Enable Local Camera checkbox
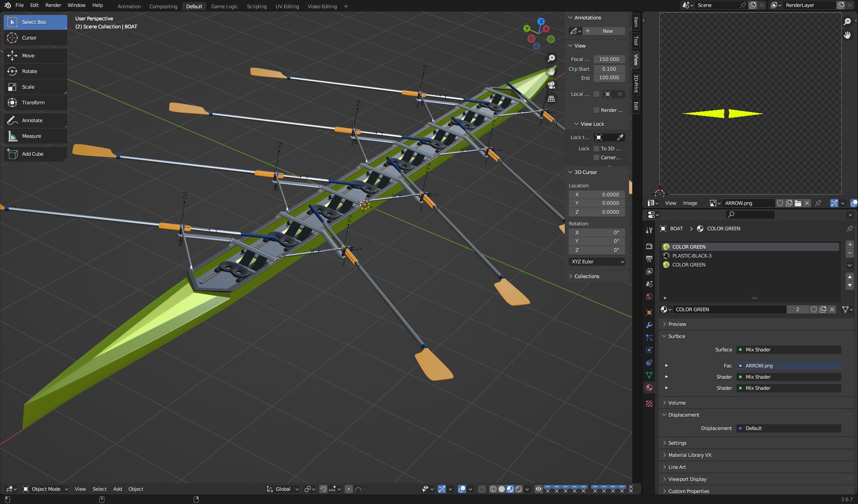The width and height of the screenshot is (858, 504). tap(596, 94)
